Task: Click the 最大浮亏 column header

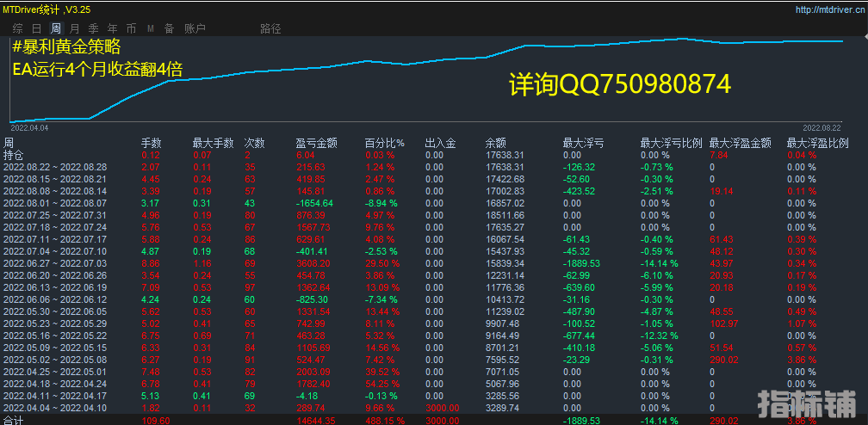Action: (x=583, y=143)
